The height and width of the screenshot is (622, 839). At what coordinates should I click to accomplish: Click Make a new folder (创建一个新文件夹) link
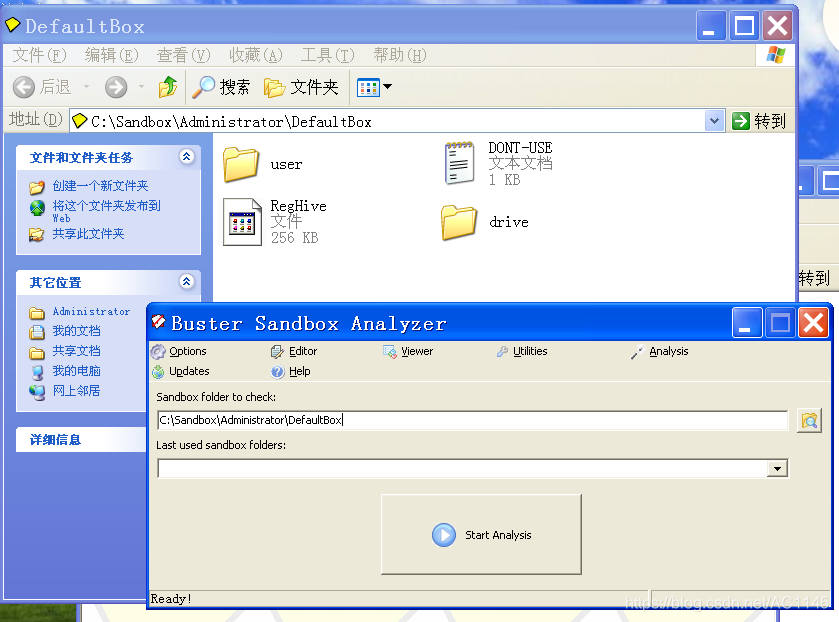pyautogui.click(x=100, y=186)
